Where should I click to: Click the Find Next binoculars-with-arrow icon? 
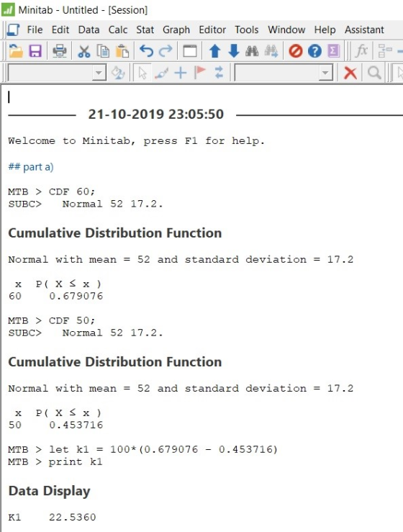tap(271, 51)
